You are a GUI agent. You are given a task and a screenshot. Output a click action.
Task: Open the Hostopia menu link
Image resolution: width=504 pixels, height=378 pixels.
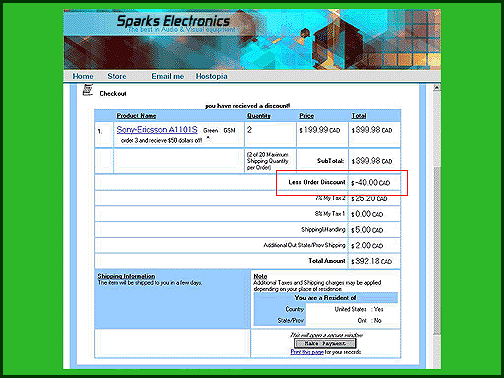(211, 76)
